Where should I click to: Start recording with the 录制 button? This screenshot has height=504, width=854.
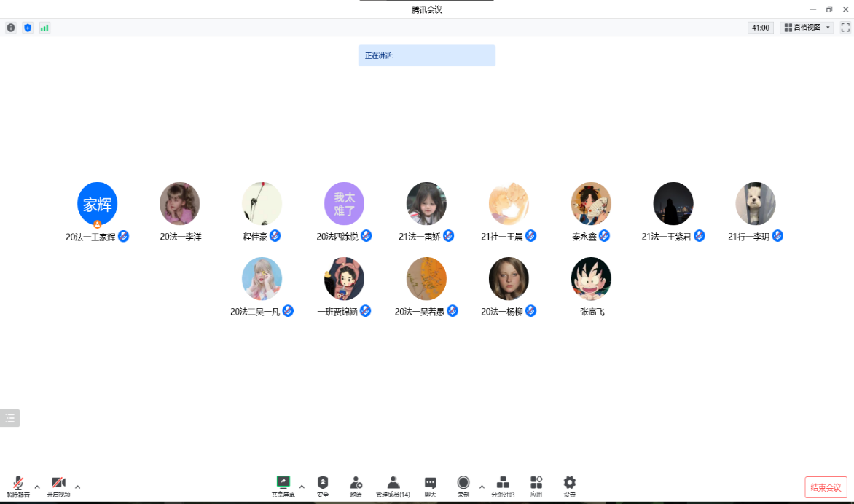(463, 483)
